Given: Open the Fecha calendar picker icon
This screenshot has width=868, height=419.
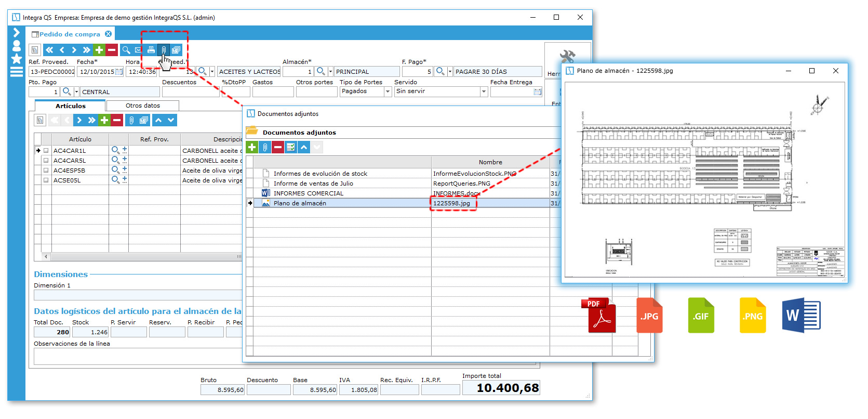Looking at the screenshot, I should click(119, 72).
